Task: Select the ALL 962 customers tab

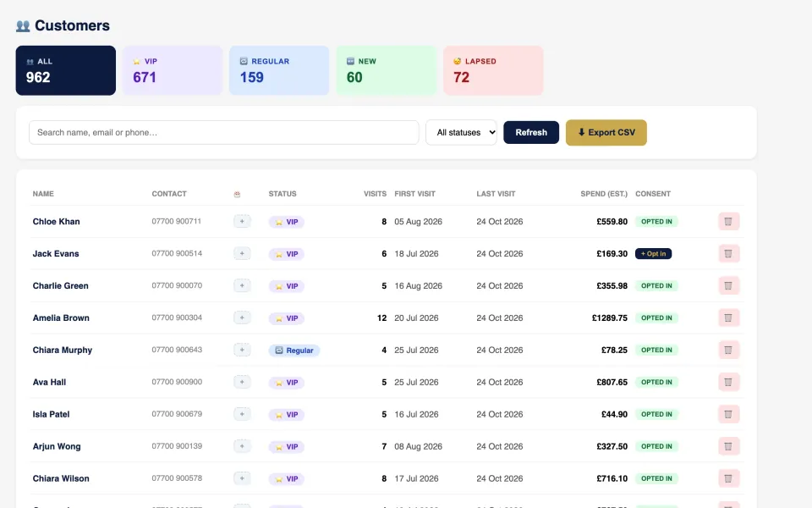Action: click(x=66, y=70)
